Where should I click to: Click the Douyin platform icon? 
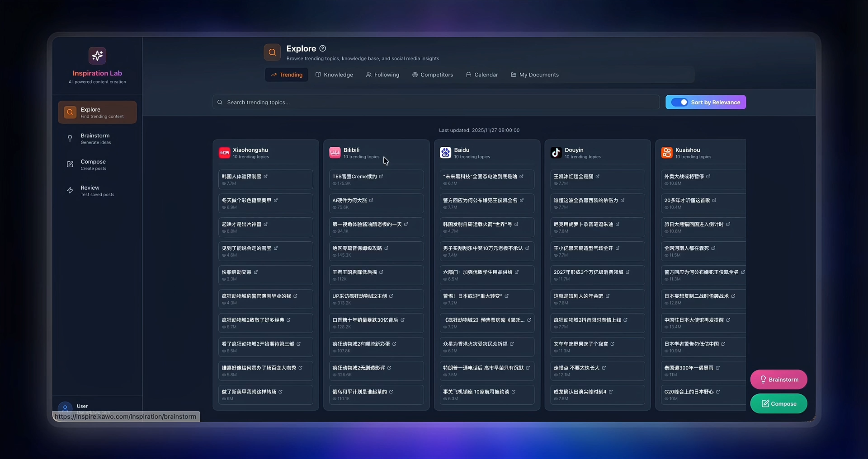coord(556,153)
